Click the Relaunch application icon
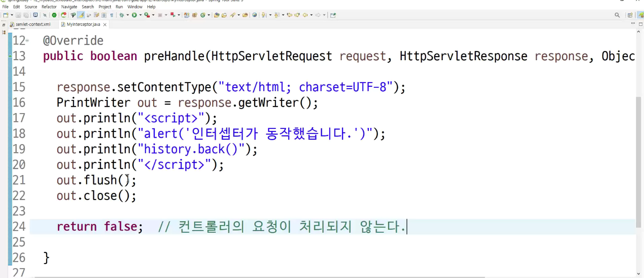The width and height of the screenshot is (644, 278). point(63,15)
